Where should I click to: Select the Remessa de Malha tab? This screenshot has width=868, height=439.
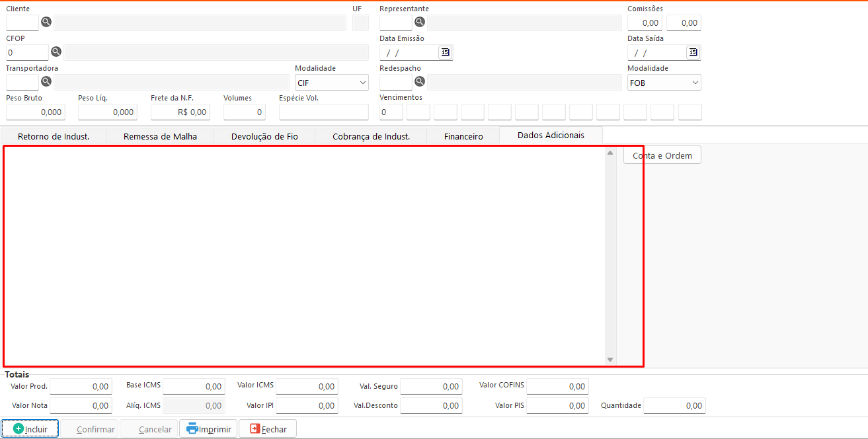click(x=160, y=136)
